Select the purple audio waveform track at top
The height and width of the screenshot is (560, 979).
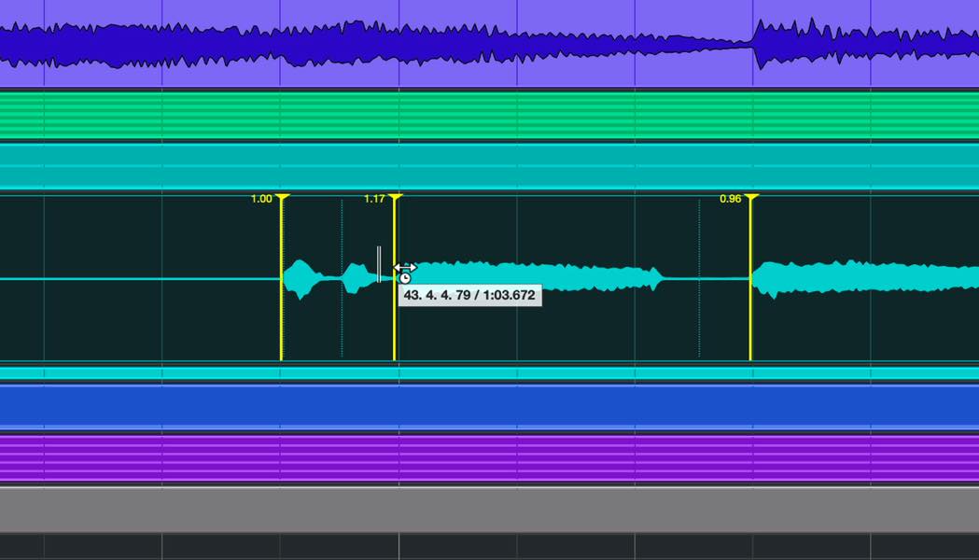pos(489,43)
